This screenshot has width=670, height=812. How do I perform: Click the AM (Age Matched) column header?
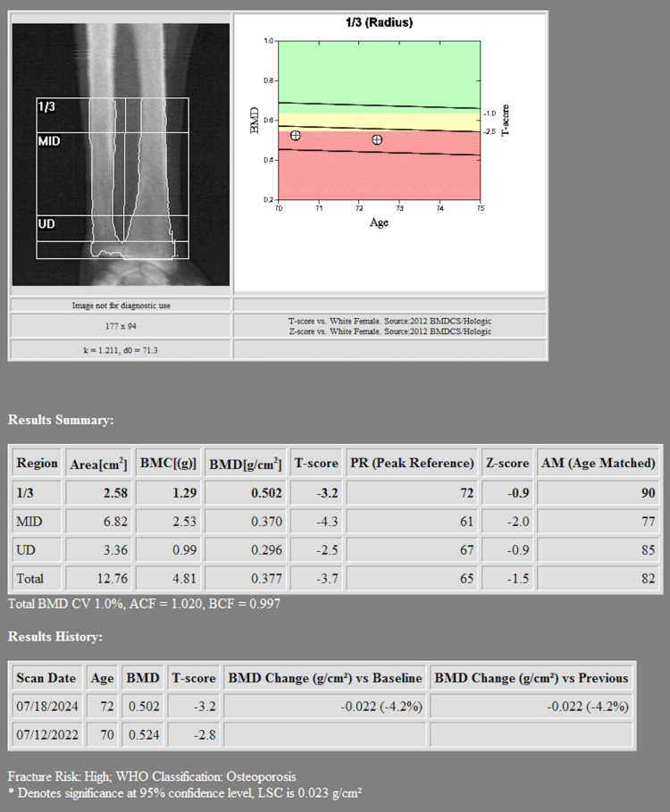coord(598,463)
